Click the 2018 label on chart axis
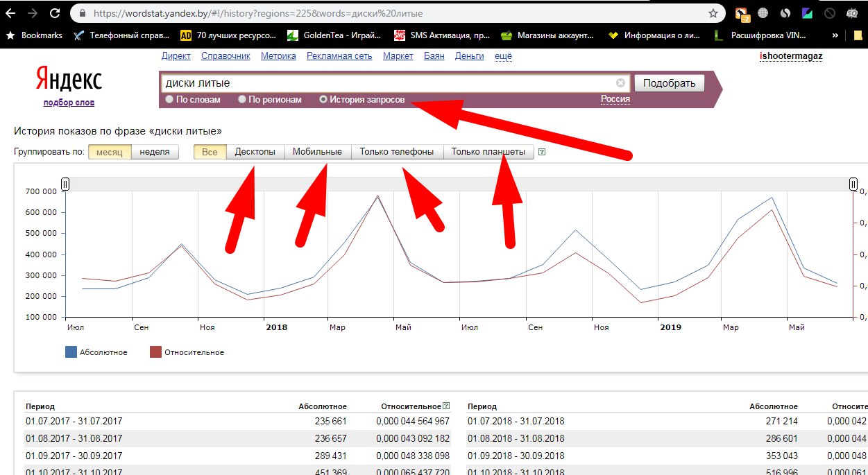The height and width of the screenshot is (475, 868). [x=276, y=327]
